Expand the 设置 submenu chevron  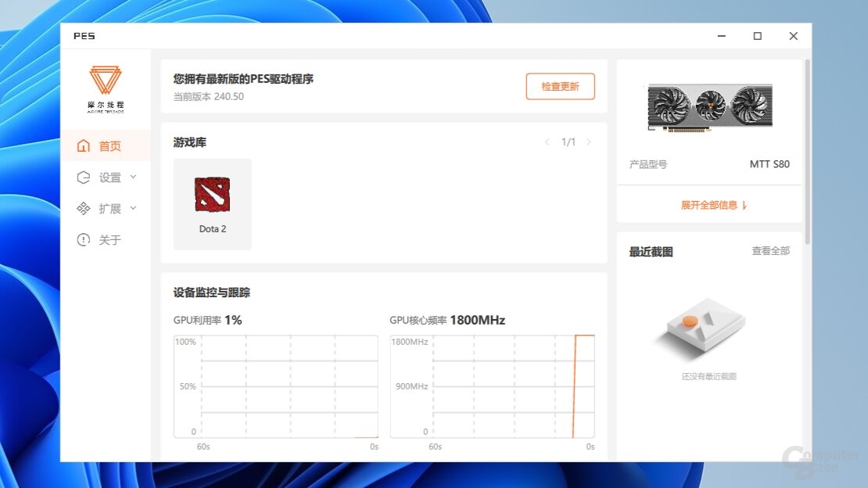[134, 177]
